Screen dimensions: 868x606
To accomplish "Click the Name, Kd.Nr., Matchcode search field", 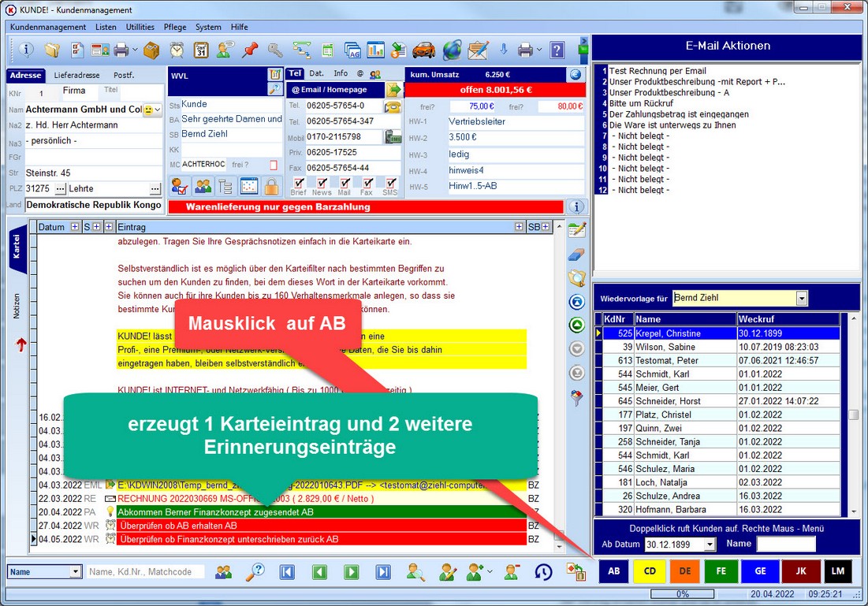I will 145,572.
